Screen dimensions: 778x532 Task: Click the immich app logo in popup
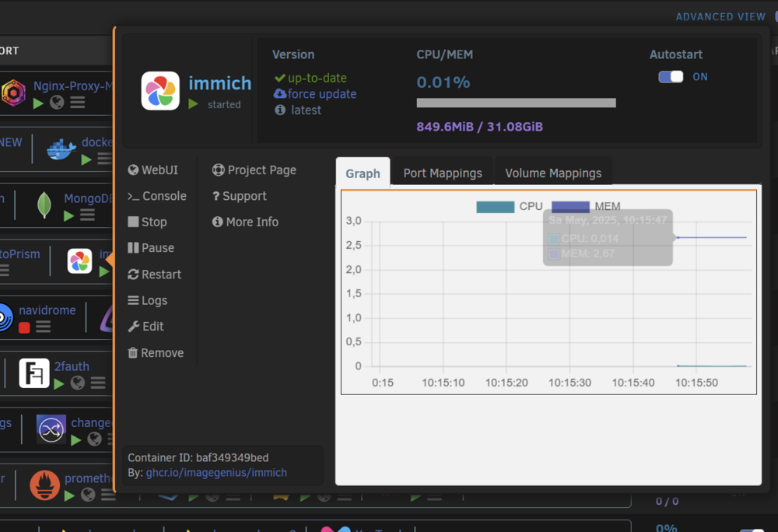(x=160, y=91)
